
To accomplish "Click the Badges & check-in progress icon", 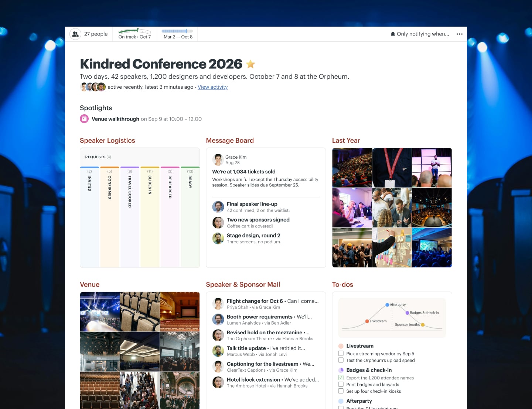I will click(341, 370).
